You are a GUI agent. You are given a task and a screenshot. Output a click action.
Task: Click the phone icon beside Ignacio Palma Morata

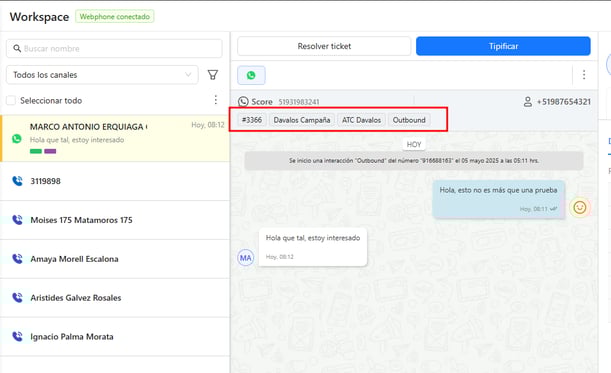click(x=17, y=336)
